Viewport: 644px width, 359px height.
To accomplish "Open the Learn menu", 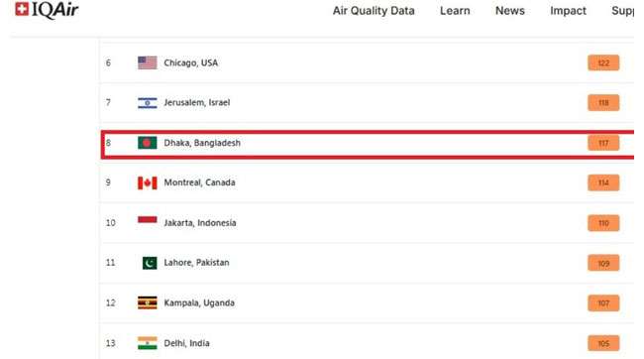I will 455,11.
